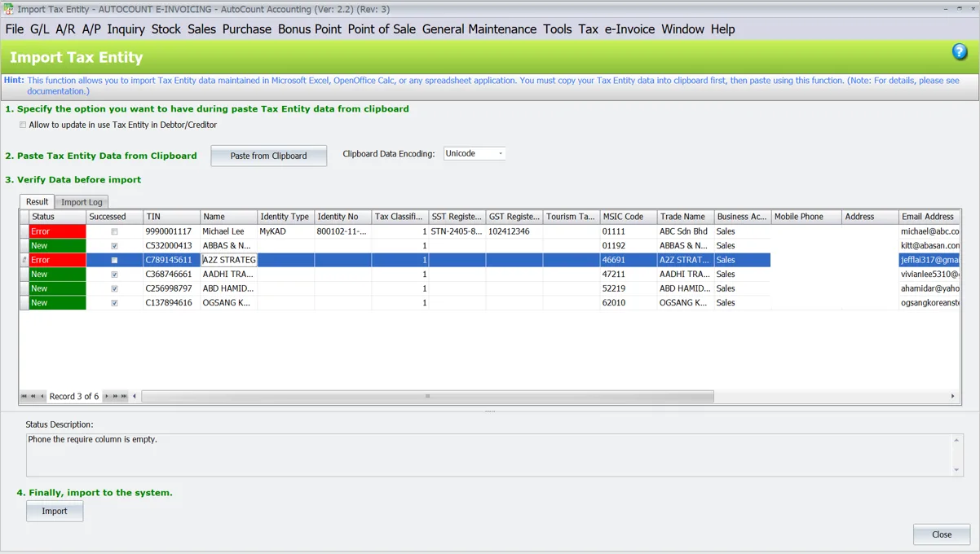Click the page-back double arrow in record navigator
The image size is (980, 554).
[x=33, y=396]
